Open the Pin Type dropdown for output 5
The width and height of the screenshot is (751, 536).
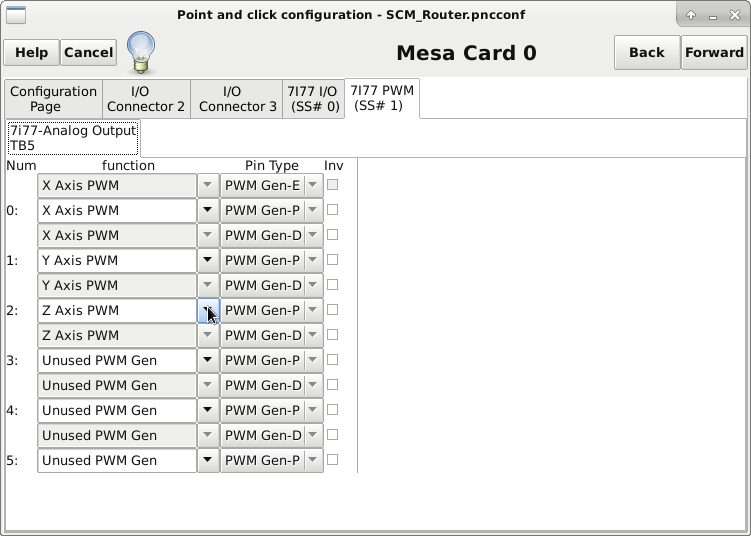coord(313,461)
